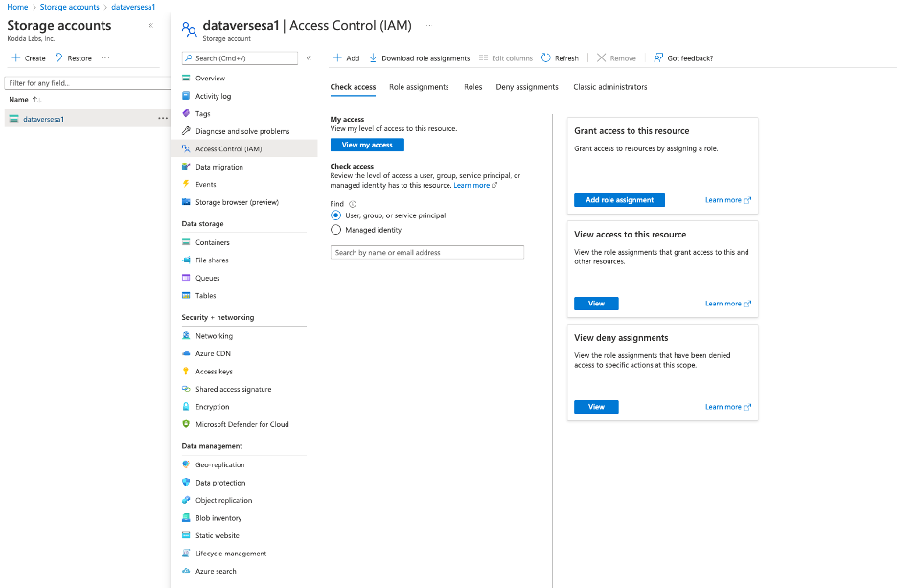Screen dimensions: 897x588
Task: Focus the Search by name or email field
Action: pyautogui.click(x=427, y=252)
